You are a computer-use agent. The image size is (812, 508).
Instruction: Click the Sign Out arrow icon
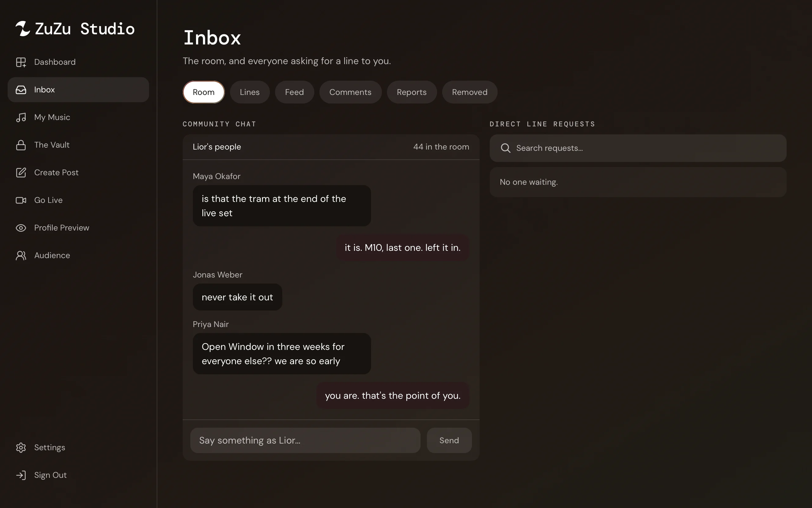click(x=21, y=475)
